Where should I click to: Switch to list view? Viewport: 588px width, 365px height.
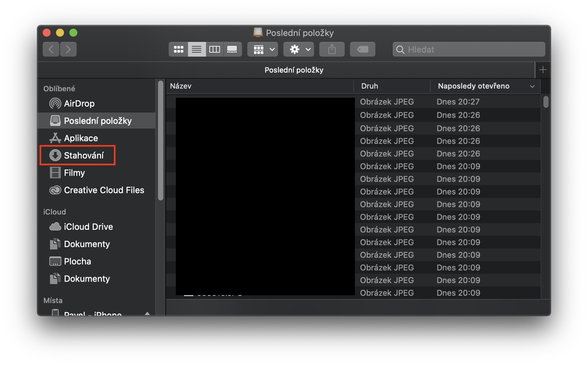[x=197, y=49]
